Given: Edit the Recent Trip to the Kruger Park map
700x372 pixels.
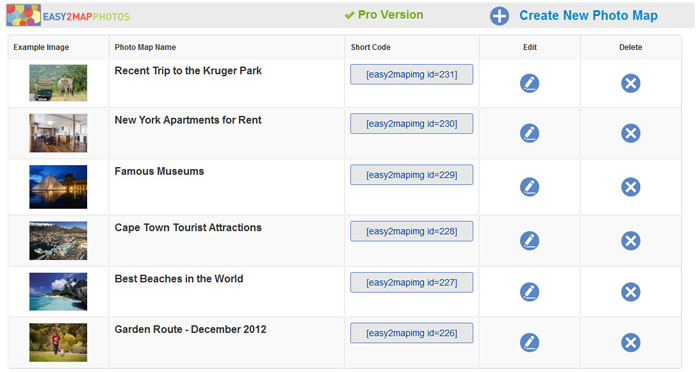Looking at the screenshot, I should 529,83.
